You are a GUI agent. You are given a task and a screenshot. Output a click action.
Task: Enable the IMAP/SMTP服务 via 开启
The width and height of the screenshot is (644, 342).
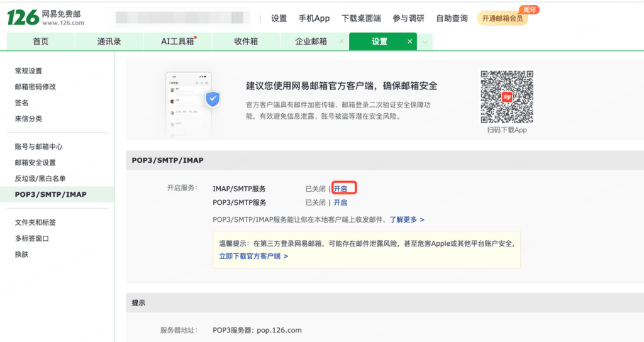(340, 189)
